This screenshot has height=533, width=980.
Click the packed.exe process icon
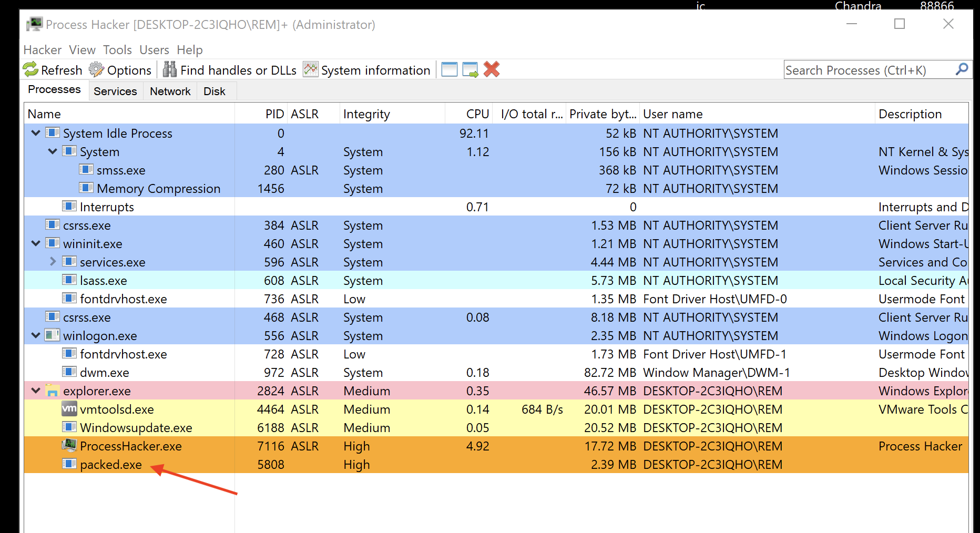[69, 464]
